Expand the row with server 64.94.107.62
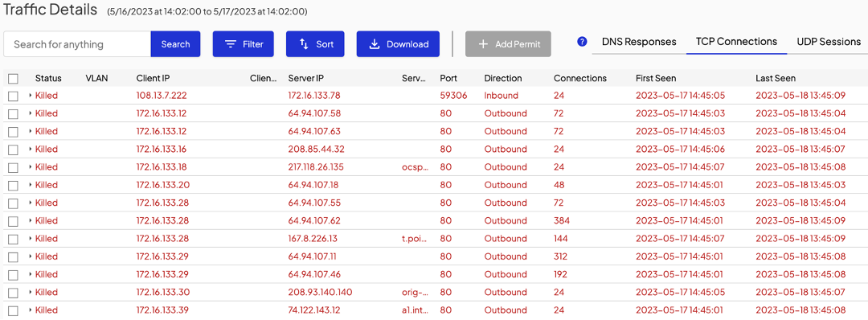 coord(30,220)
